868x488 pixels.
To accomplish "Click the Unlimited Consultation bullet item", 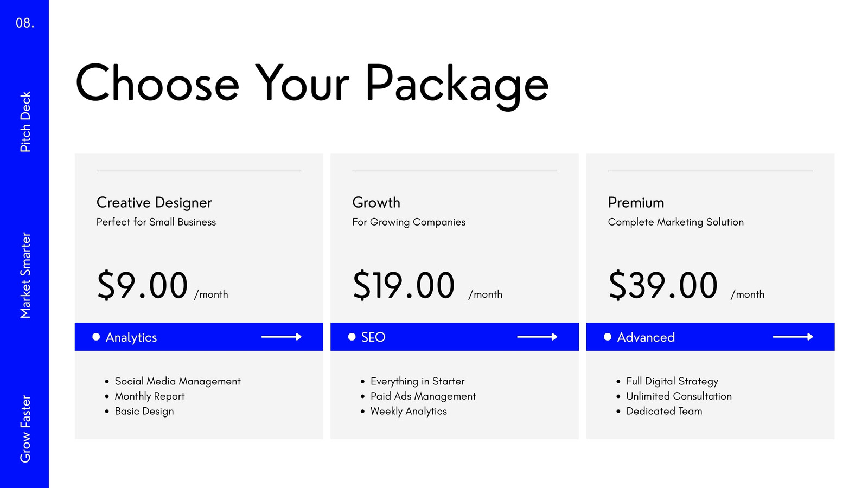I will coord(679,396).
